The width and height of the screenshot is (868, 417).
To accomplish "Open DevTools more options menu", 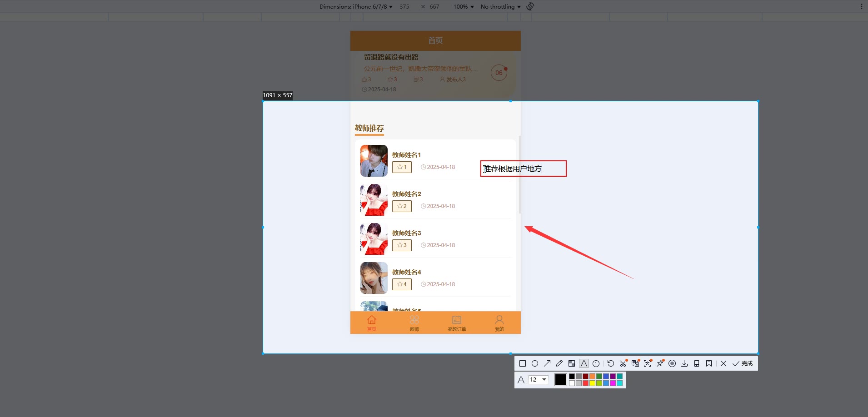I will [x=861, y=6].
